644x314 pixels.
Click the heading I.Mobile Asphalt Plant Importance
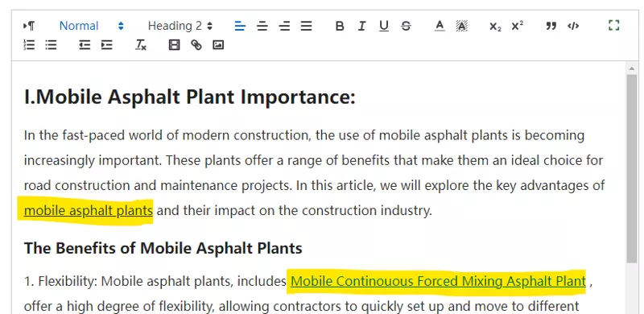coord(190,97)
